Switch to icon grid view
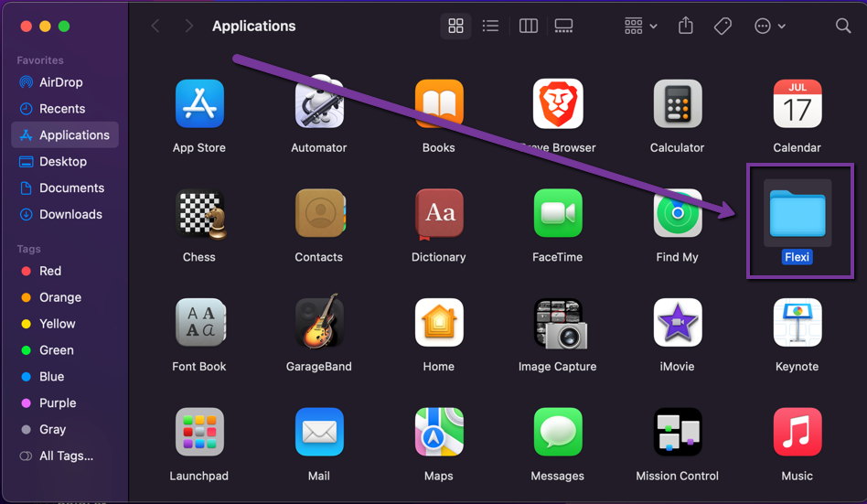Screen dimensions: 867x504 455,27
